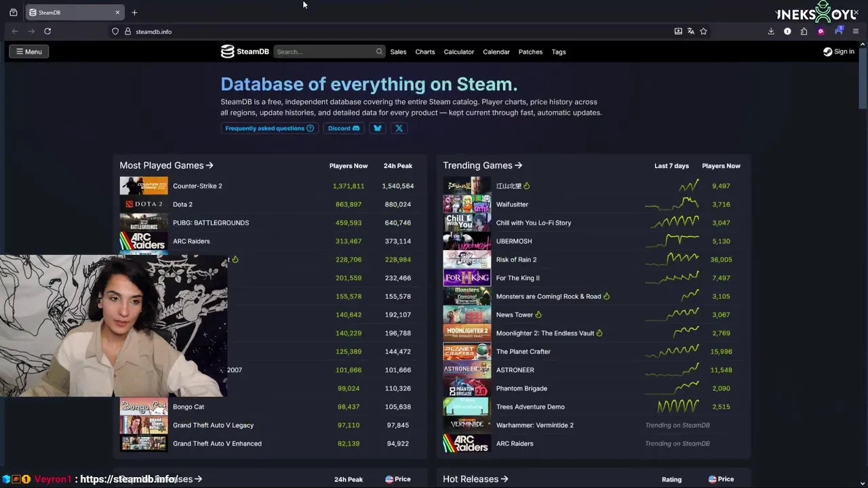Sign in through Steam
This screenshot has height=488, width=868.
pos(839,52)
